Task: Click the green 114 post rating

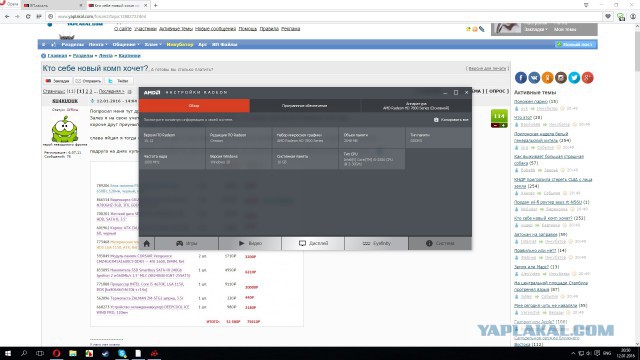Action: point(499,116)
